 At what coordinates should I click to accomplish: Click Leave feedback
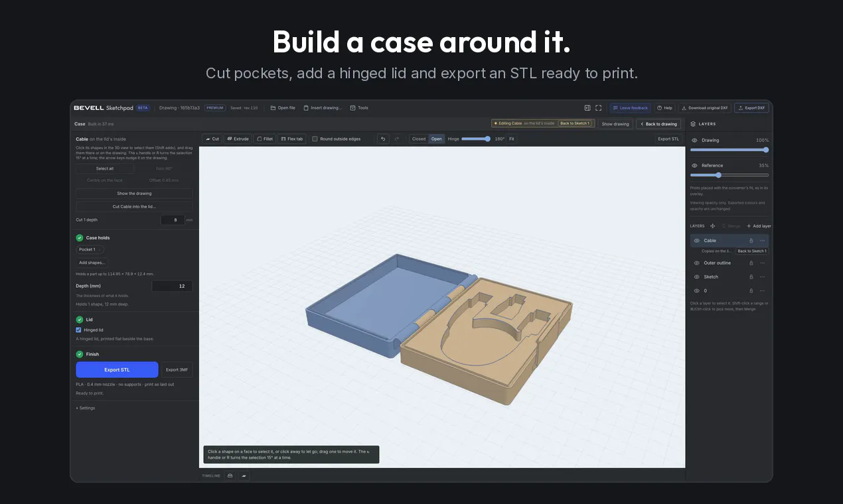point(631,107)
